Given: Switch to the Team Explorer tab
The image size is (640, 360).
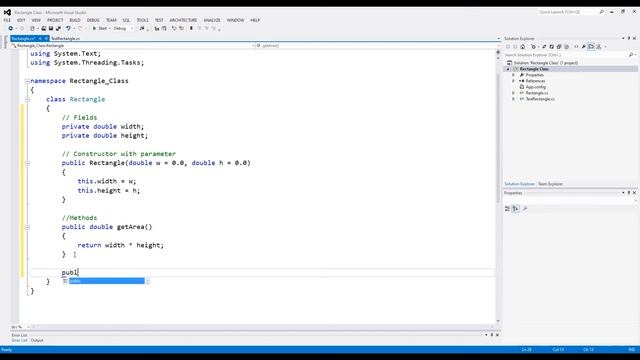Looking at the screenshot, I should [x=550, y=184].
